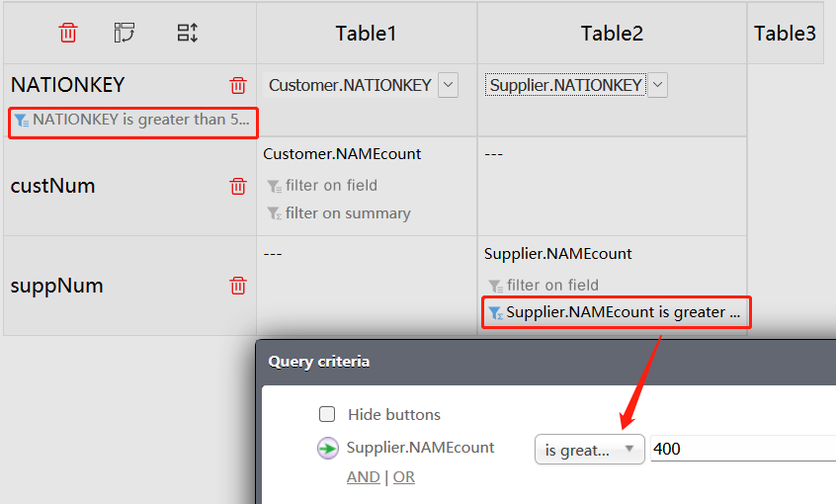Click custNum 'filter on summary' link
Image resolution: width=836 pixels, height=504 pixels.
tap(348, 213)
